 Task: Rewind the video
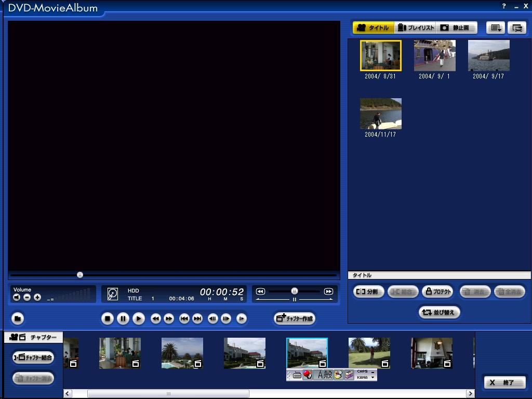coord(155,318)
